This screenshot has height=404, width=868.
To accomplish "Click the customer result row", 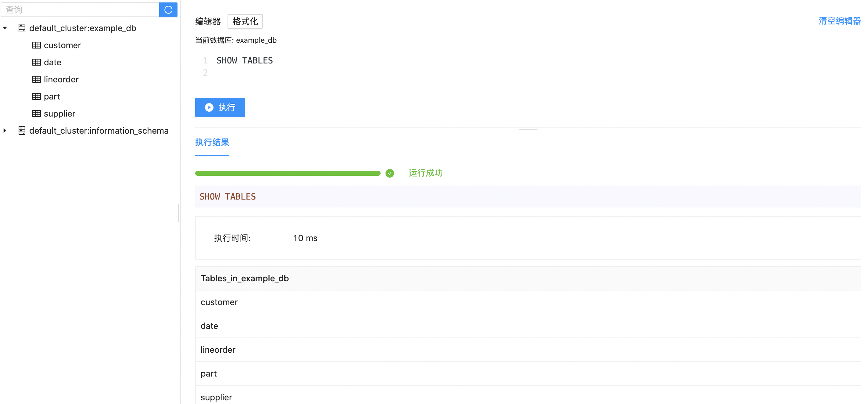I will coord(528,302).
